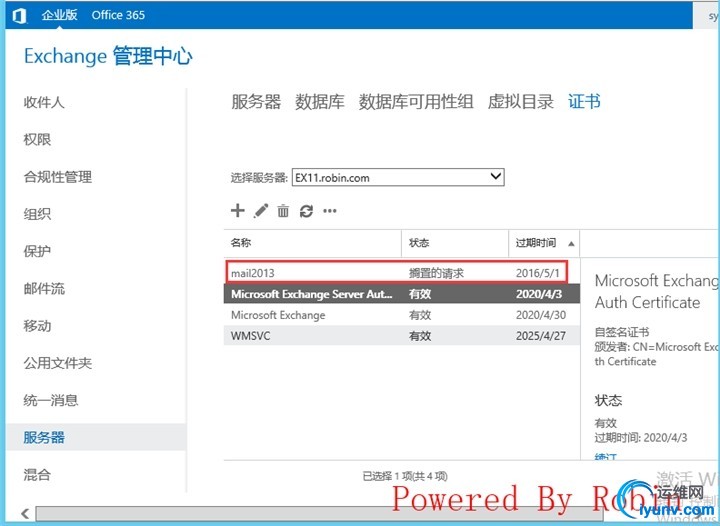Go to 组织 in the sidebar

tap(37, 214)
